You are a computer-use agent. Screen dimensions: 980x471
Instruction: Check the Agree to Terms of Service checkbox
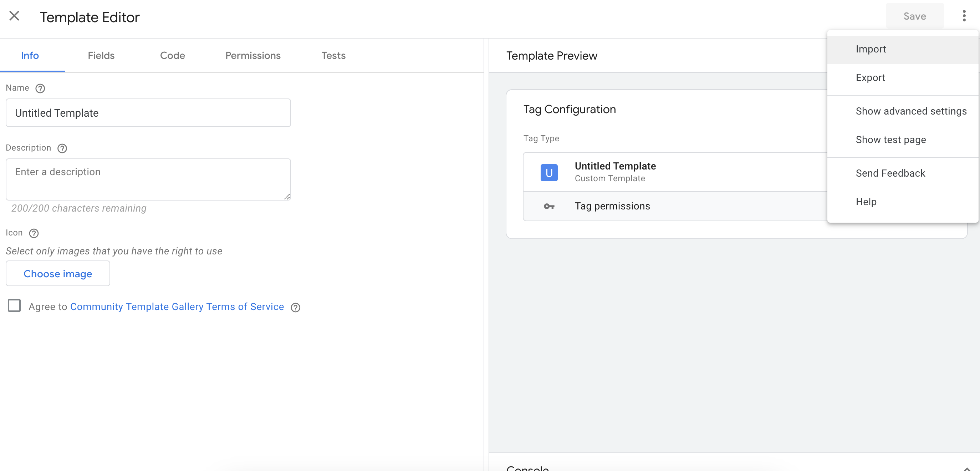click(15, 306)
